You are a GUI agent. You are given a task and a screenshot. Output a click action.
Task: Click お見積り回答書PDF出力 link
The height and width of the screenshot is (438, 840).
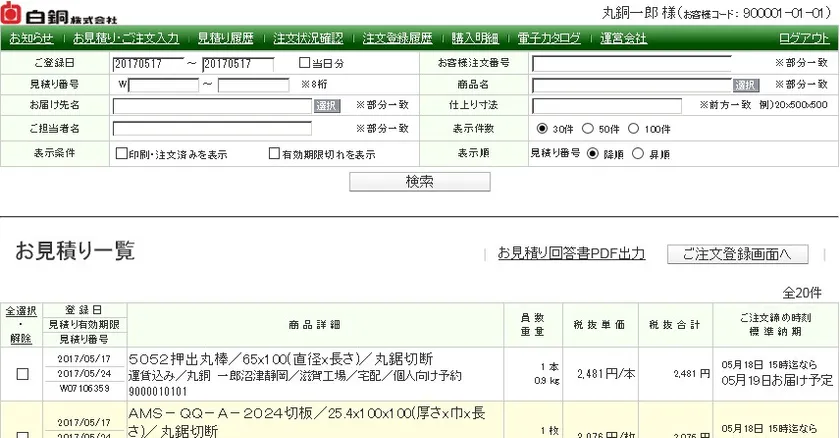(x=571, y=253)
